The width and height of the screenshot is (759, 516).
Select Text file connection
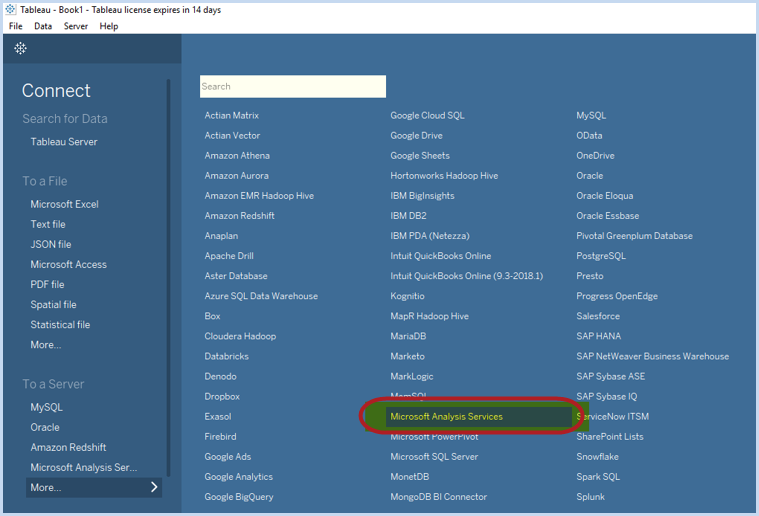click(48, 224)
